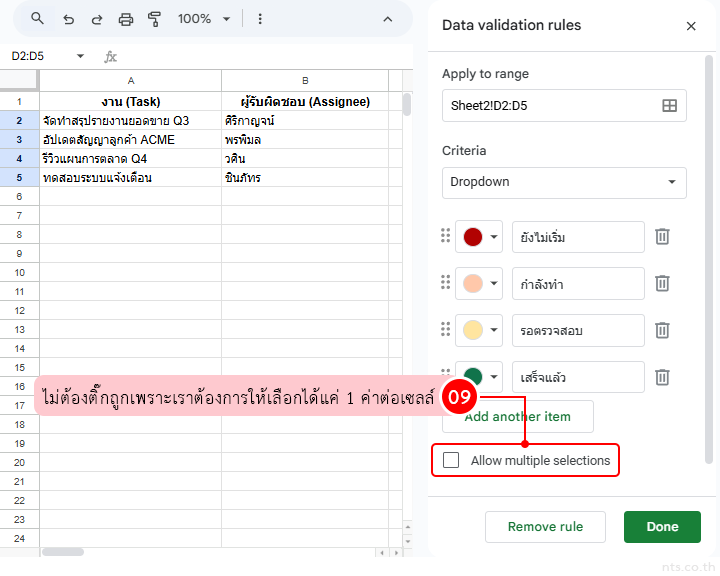This screenshot has height=576, width=720.
Task: Open the three-dot more options menu
Action: click(x=260, y=19)
